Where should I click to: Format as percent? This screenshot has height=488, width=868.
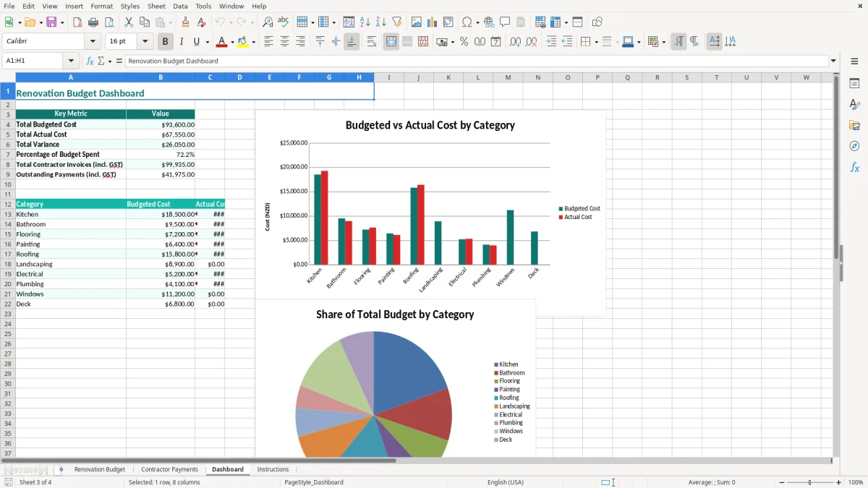pos(464,42)
